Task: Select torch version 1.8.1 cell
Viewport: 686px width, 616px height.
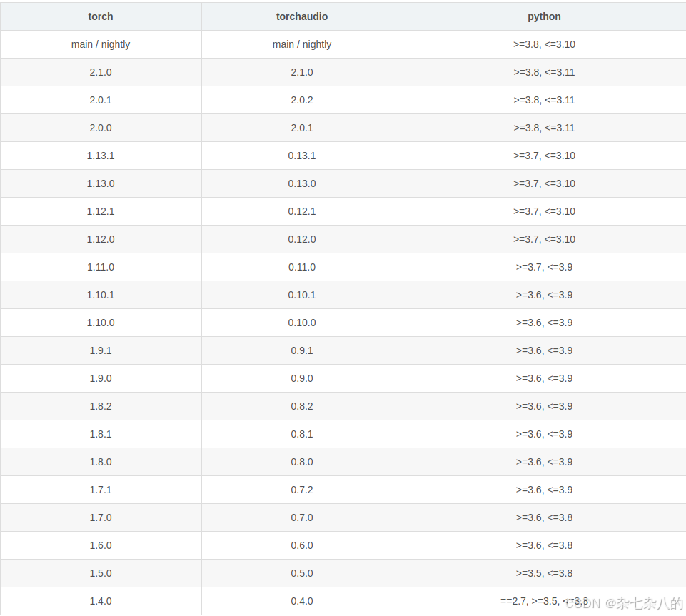Action: click(x=101, y=435)
